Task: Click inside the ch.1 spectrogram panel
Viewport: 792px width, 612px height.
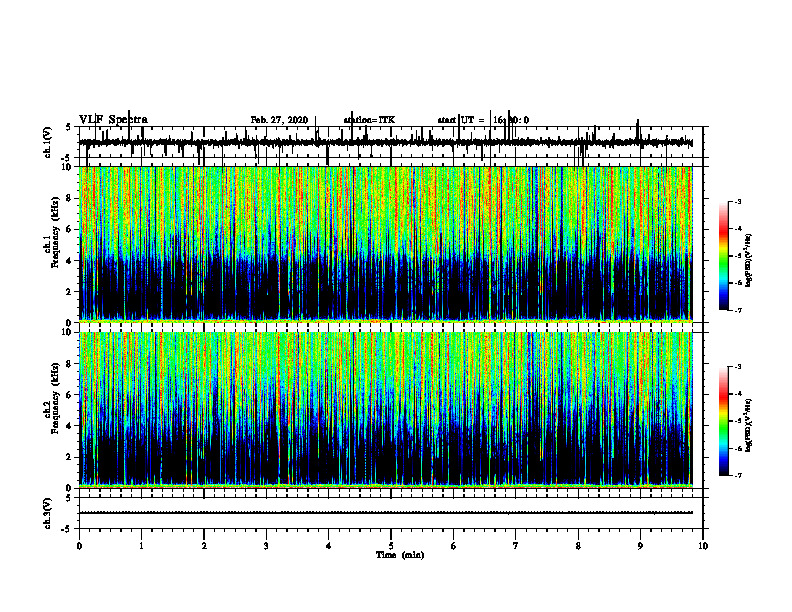Action: [386, 244]
